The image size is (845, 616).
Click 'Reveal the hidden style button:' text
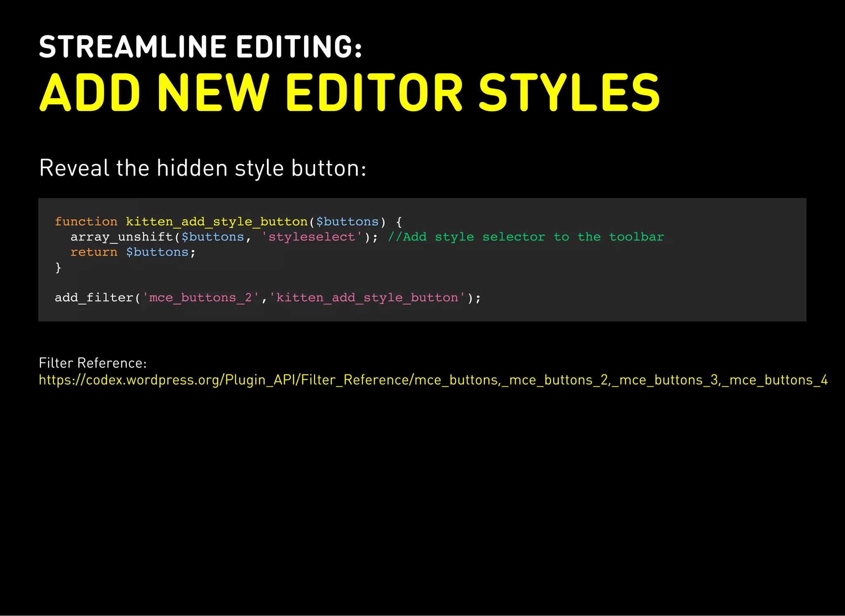coord(203,168)
